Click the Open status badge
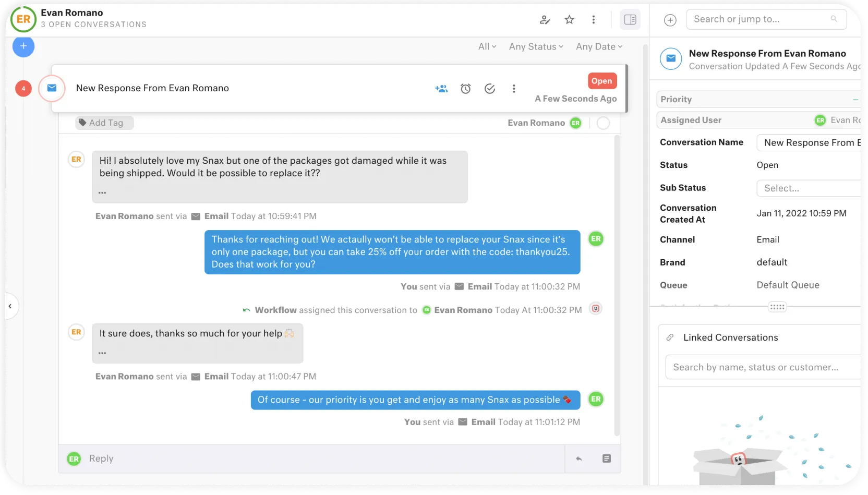 click(x=601, y=81)
